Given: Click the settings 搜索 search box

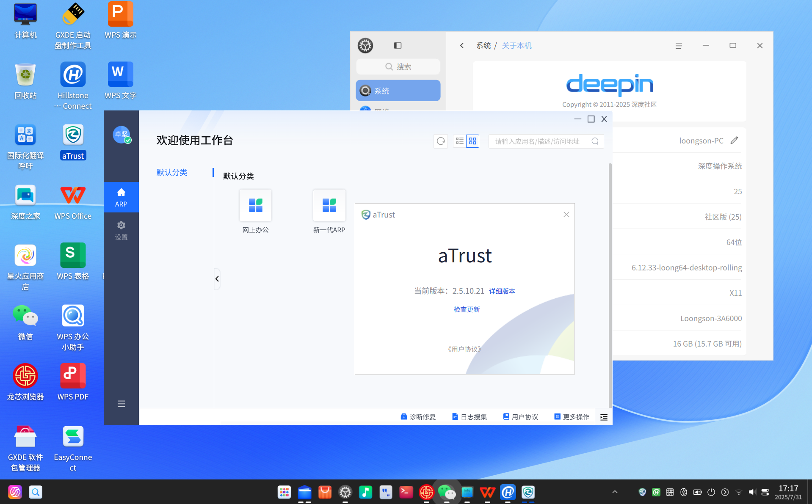Looking at the screenshot, I should point(398,66).
